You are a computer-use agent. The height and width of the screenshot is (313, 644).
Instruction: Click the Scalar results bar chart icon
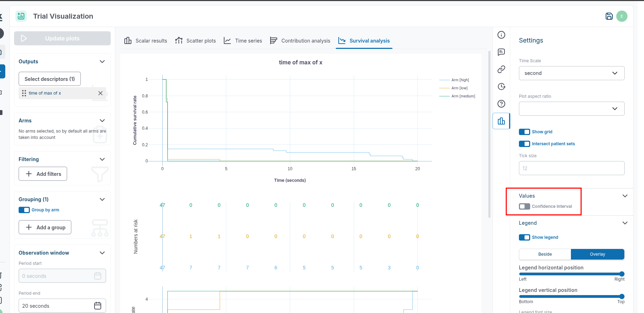pyautogui.click(x=128, y=41)
